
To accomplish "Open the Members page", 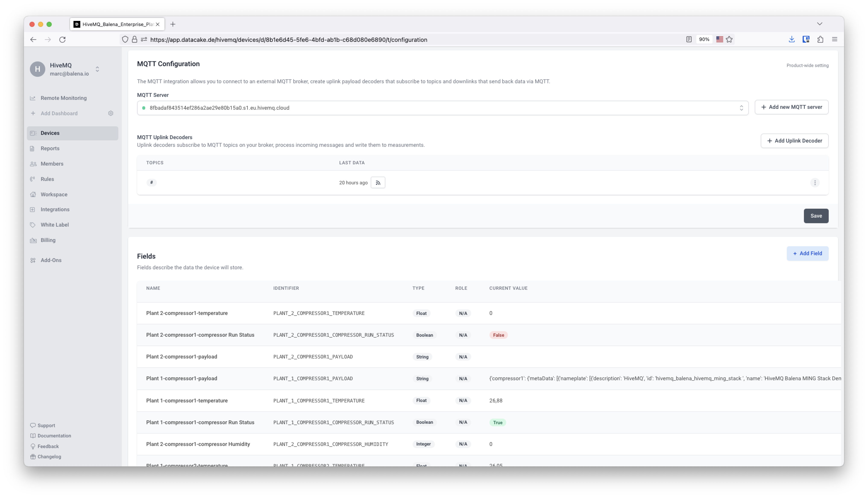I will click(x=52, y=163).
